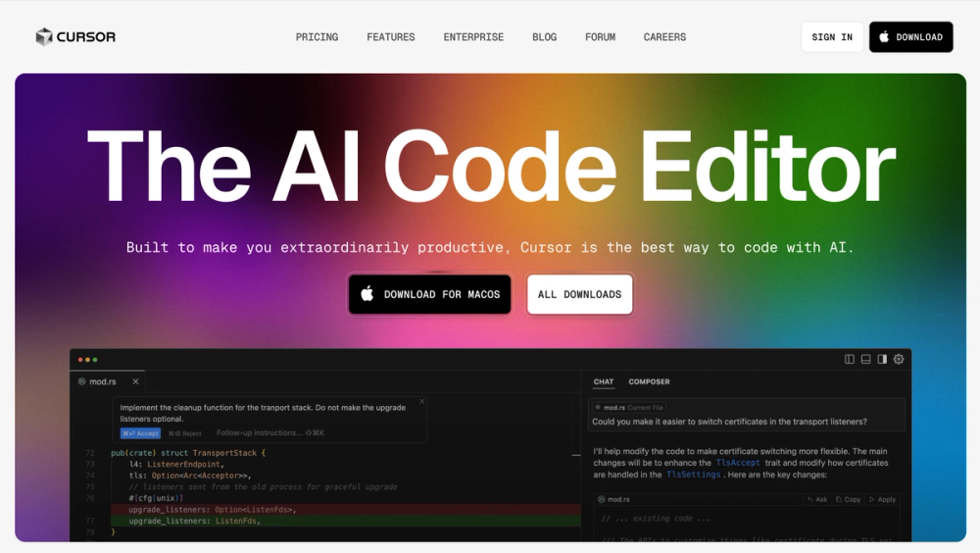Open the Forum link

tap(600, 37)
